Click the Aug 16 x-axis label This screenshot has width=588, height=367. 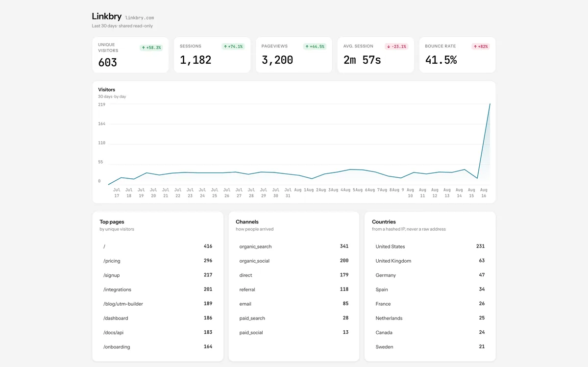point(484,193)
